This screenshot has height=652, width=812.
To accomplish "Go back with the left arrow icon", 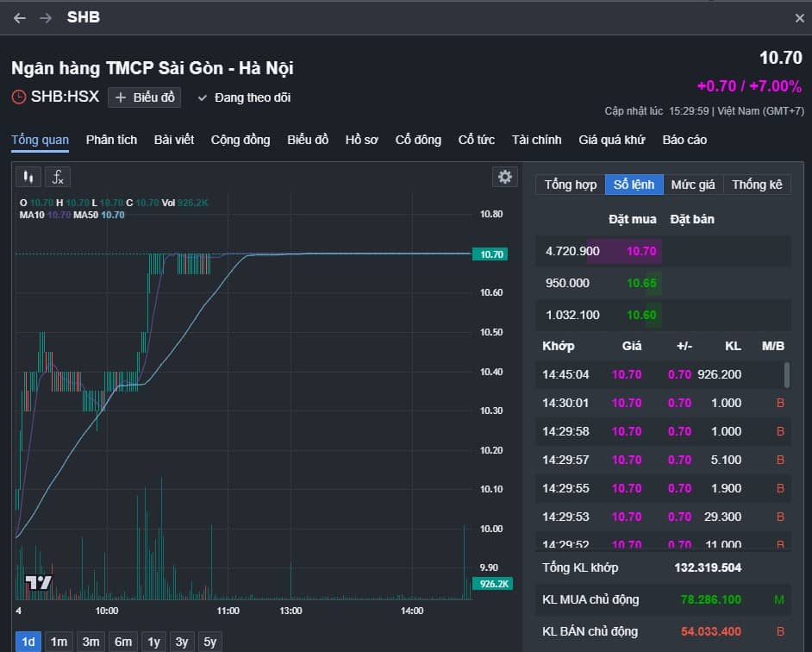I will pos(20,18).
